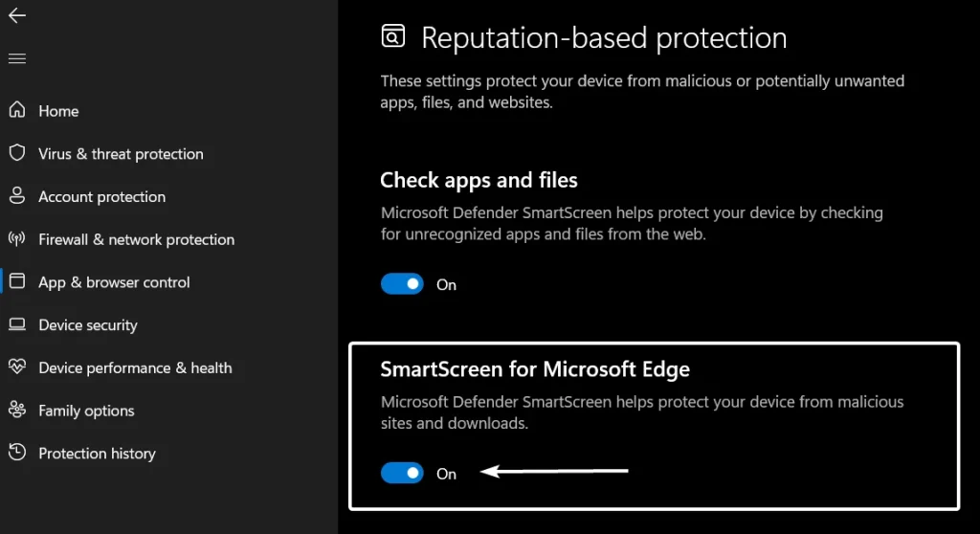Click the 'These settings protect your device' description
The height and width of the screenshot is (534, 980).
click(642, 91)
